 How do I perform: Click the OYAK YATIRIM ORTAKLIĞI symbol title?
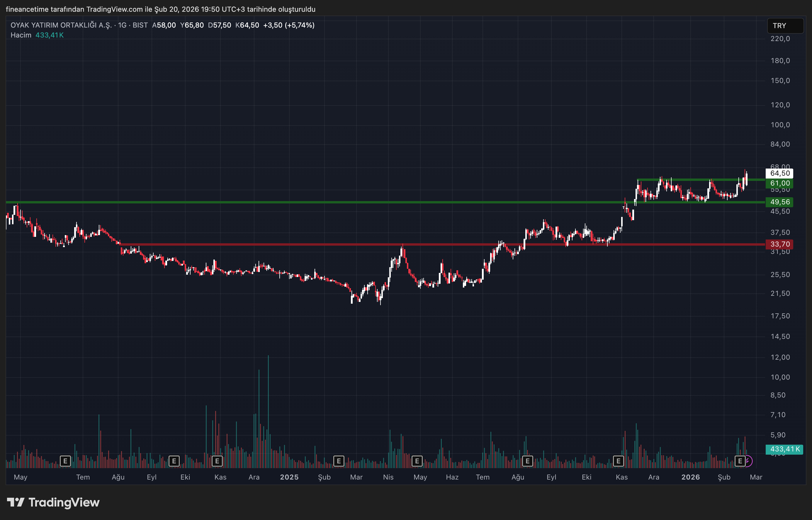tap(61, 25)
